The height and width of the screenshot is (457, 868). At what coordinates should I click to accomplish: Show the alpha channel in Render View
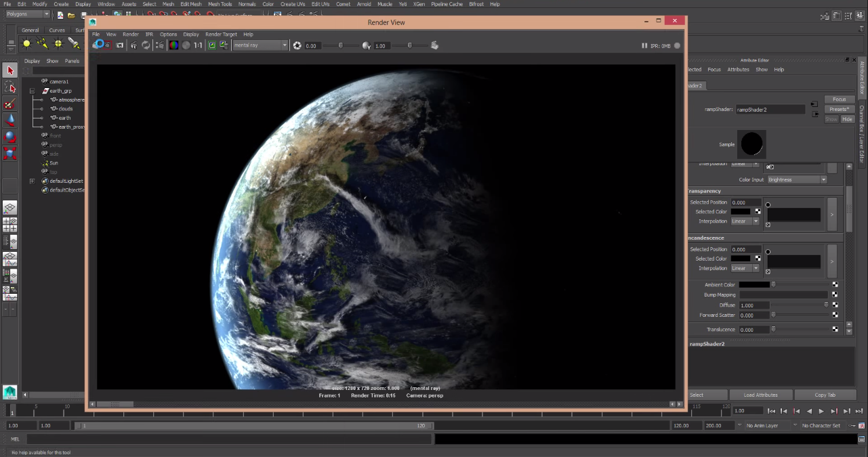click(186, 45)
